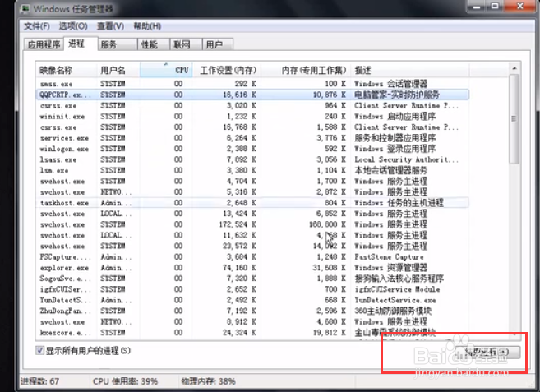Select the SogouSvc.e... process row
This screenshot has height=392, width=540.
[x=252, y=279]
